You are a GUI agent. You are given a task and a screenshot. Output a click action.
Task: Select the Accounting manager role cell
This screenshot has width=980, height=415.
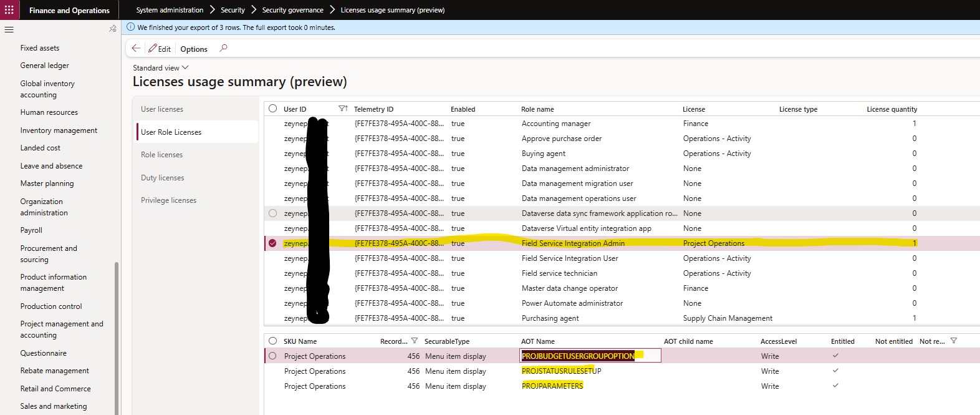point(556,124)
